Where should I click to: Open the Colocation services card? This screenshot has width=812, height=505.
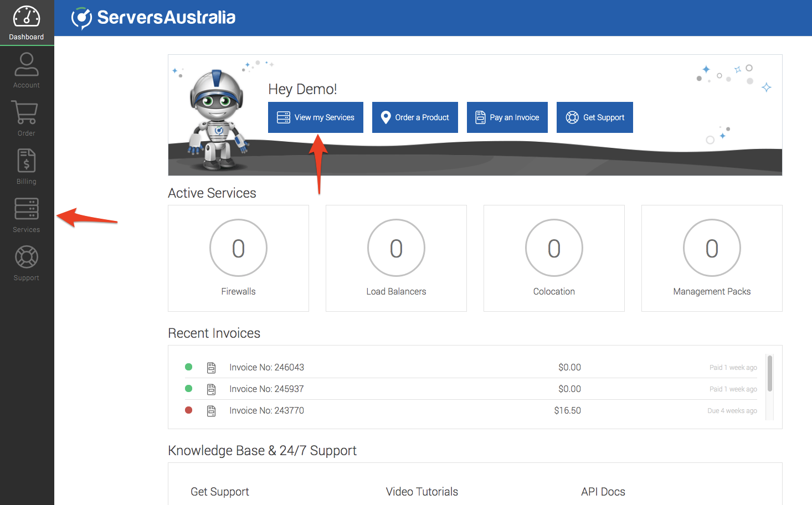554,259
